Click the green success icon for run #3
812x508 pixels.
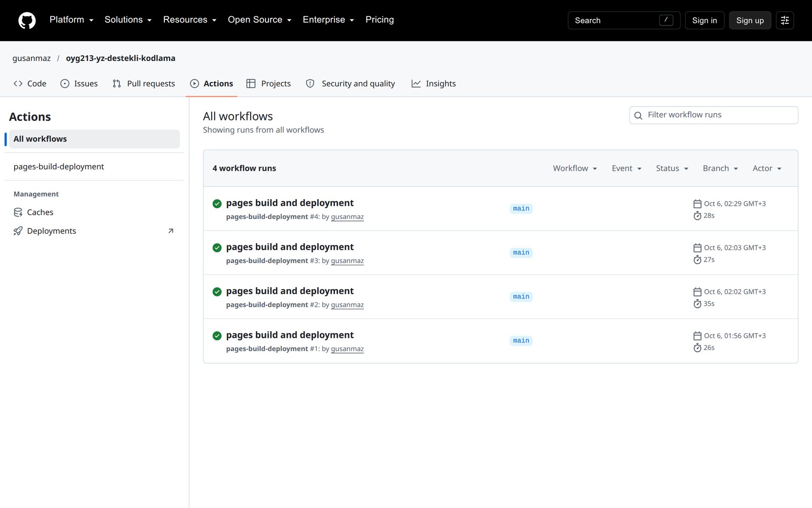coord(217,248)
